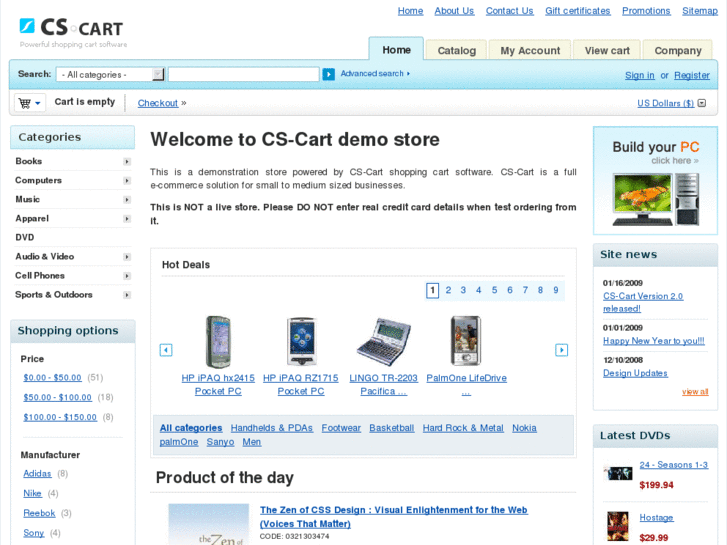Go to Hot Deals page 5

click(494, 290)
